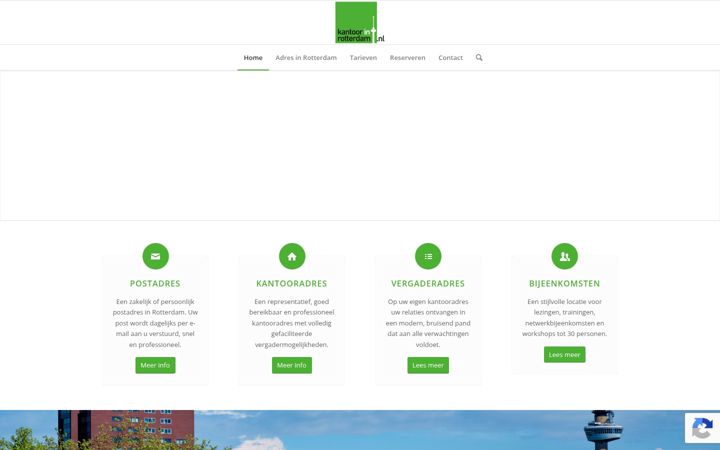
Task: Click the POSTADRES heading
Action: 155,283
